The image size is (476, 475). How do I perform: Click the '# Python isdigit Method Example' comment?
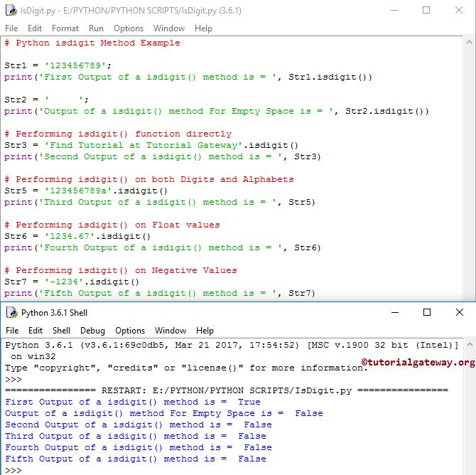click(92, 43)
